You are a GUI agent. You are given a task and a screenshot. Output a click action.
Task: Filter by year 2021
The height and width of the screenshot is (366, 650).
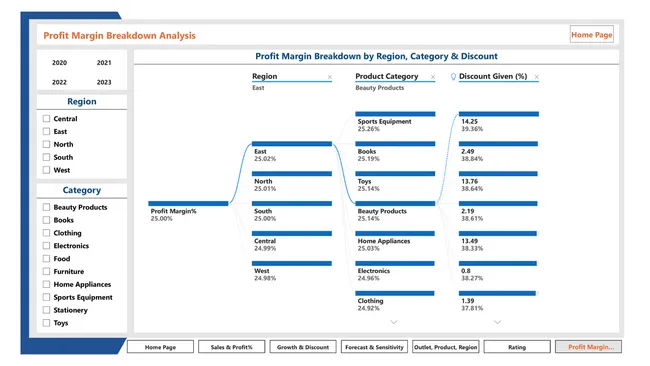pos(104,63)
